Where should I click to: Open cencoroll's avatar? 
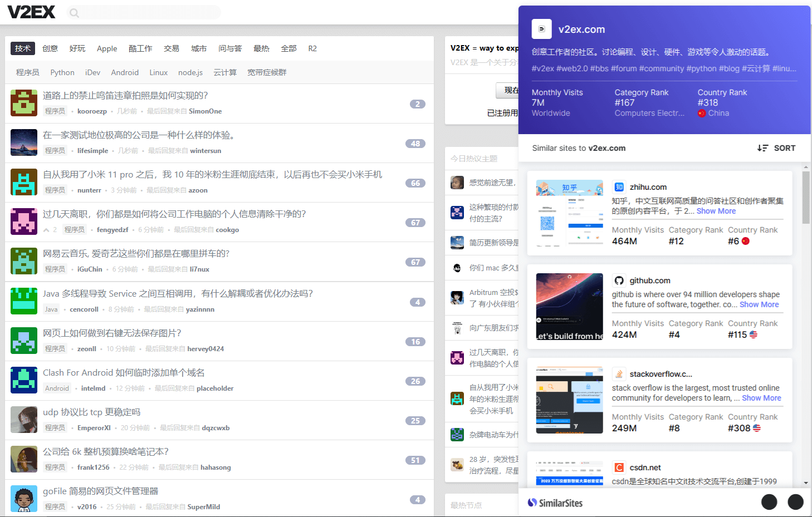24,301
